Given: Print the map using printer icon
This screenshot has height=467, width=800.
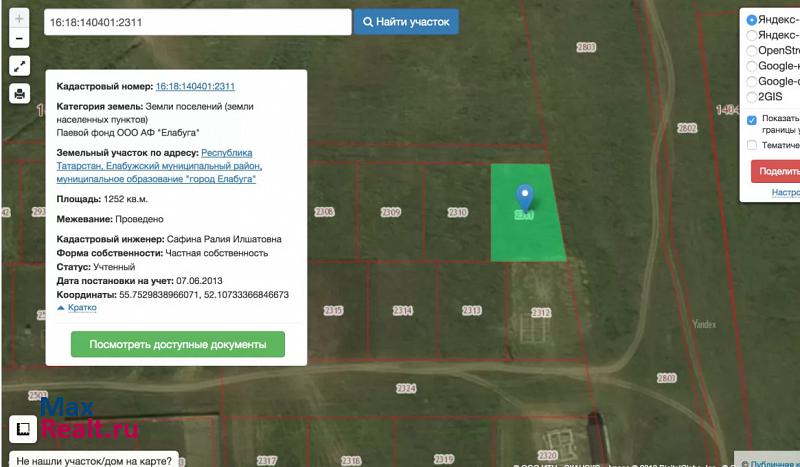Looking at the screenshot, I should 20,94.
